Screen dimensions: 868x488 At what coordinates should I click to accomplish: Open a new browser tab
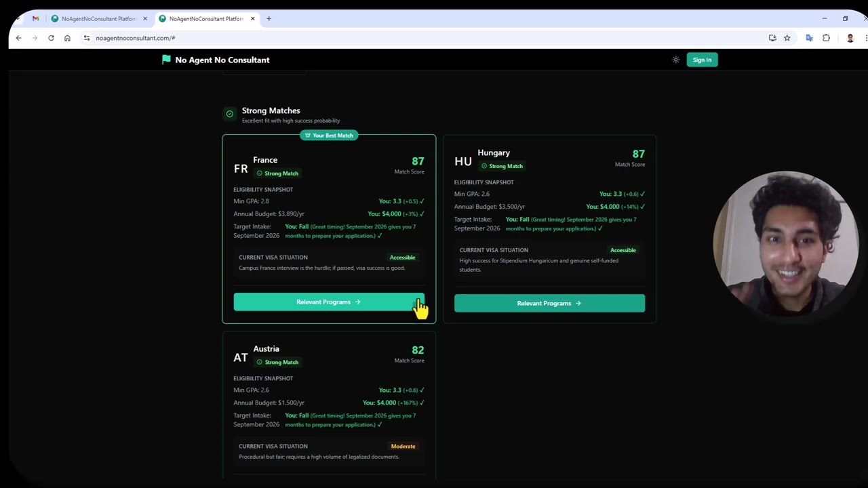(x=269, y=19)
